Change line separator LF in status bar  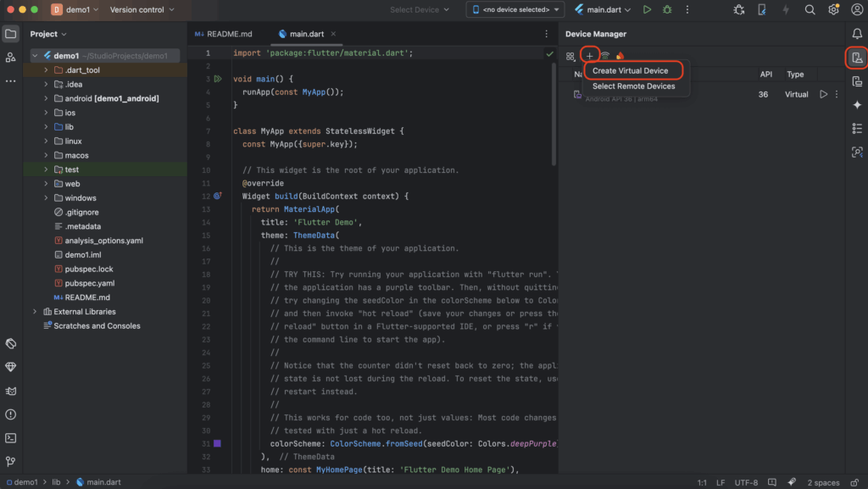coord(721,482)
